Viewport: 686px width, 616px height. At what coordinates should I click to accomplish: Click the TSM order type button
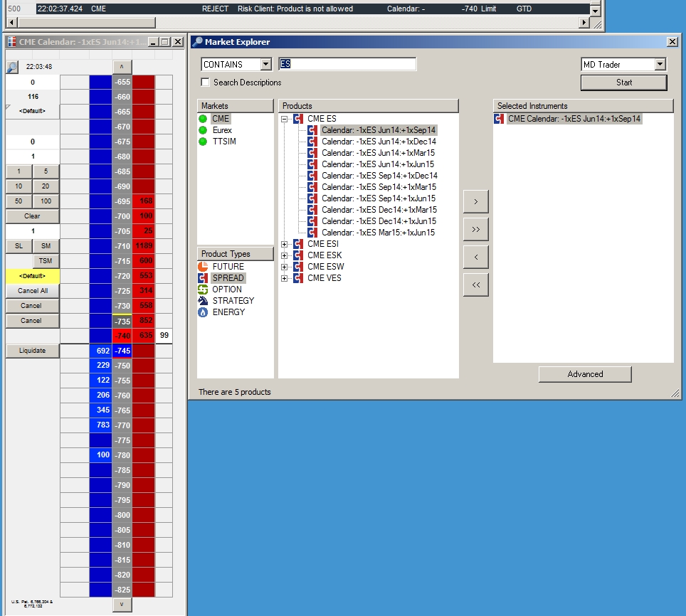point(46,261)
